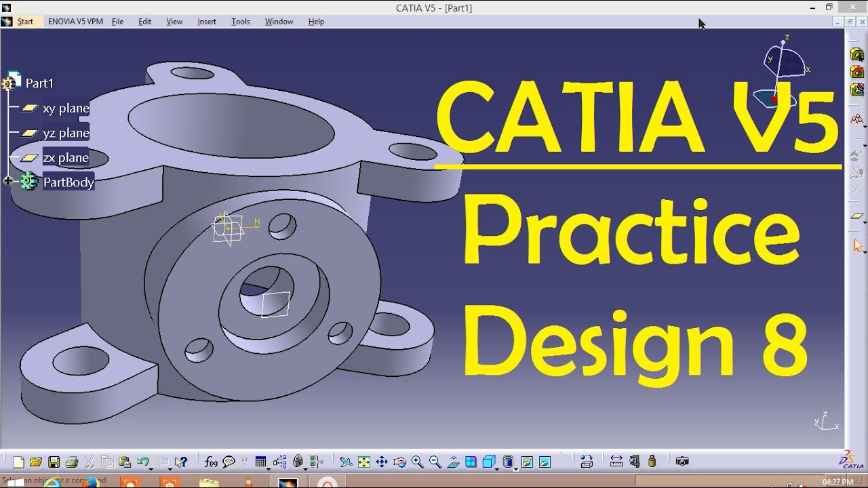Viewport: 868px width, 488px height.
Task: Open VLC media player from the taskbar
Action: pyautogui.click(x=249, y=483)
